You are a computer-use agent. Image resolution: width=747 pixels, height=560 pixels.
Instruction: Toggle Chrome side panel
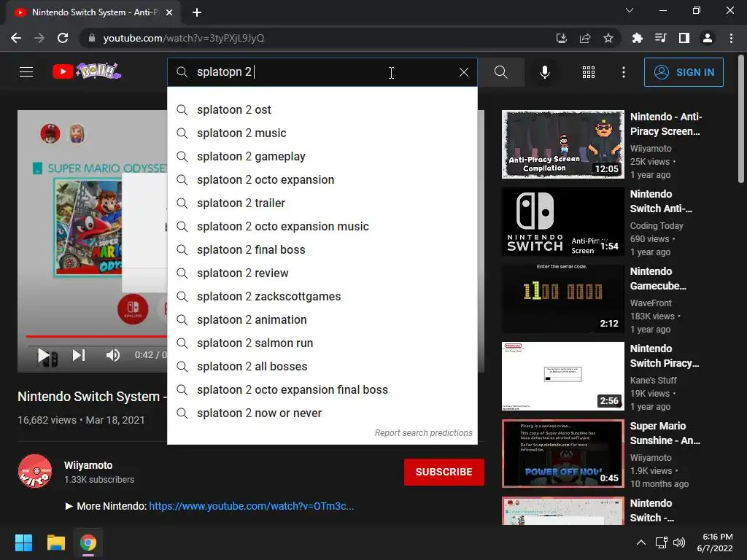click(684, 38)
